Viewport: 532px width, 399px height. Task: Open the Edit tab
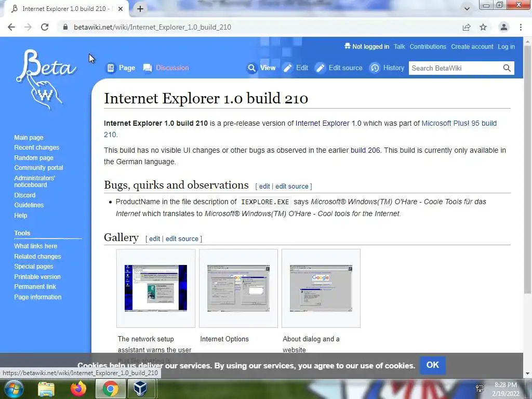click(x=296, y=68)
